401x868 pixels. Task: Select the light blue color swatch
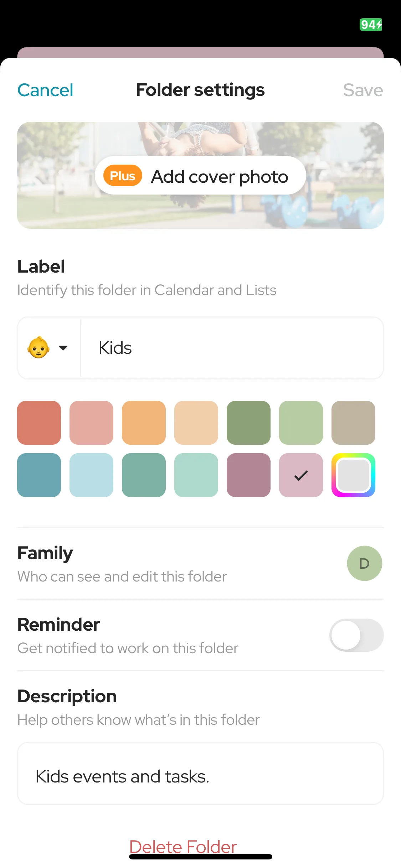(91, 475)
